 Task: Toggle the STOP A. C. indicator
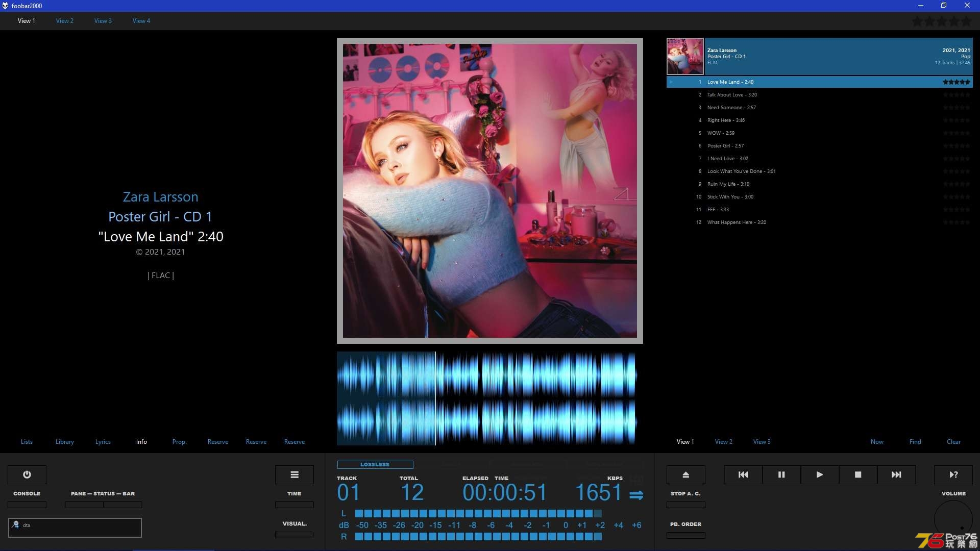[686, 505]
